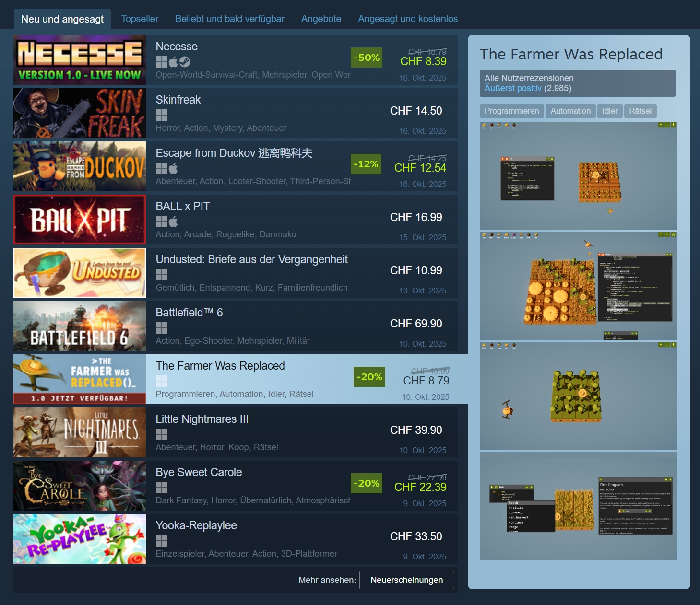Open the Beliebt und bald verfügbar tab
The image size is (700, 605).
(x=230, y=19)
